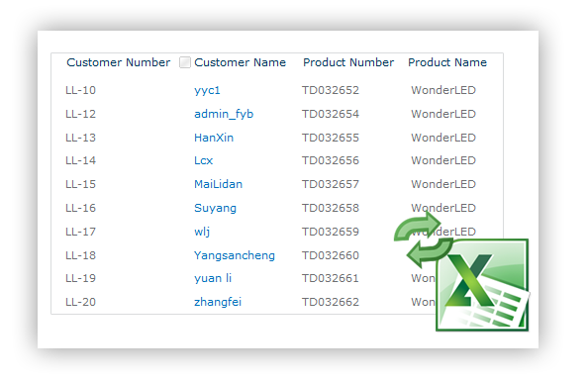Click the green sync arrows icon
The image size is (588, 382).
[x=423, y=239]
